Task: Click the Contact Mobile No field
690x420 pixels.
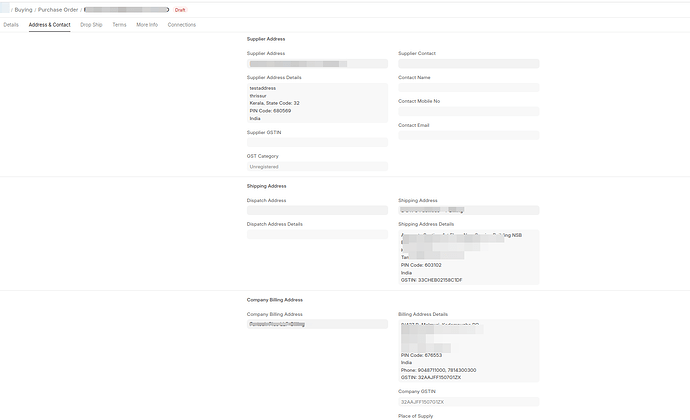Action: click(468, 111)
